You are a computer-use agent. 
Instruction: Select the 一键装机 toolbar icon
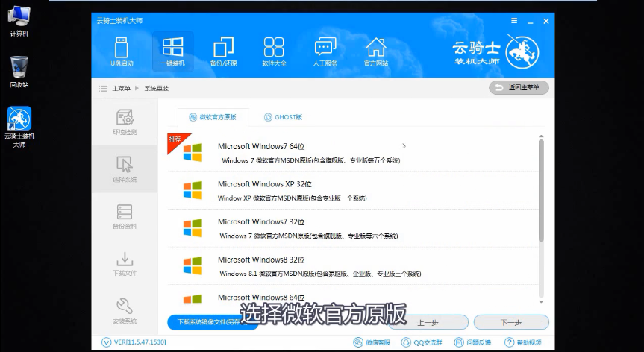pyautogui.click(x=172, y=51)
